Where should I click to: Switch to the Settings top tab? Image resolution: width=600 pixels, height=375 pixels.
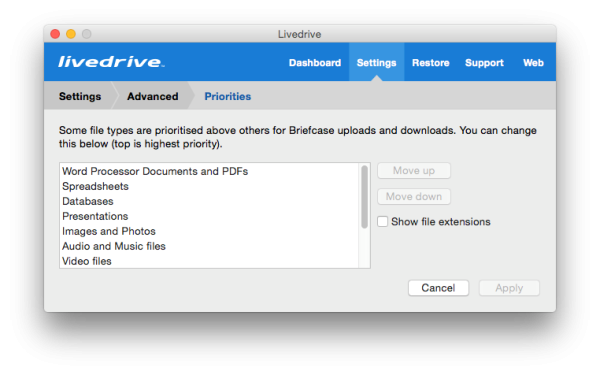[376, 63]
